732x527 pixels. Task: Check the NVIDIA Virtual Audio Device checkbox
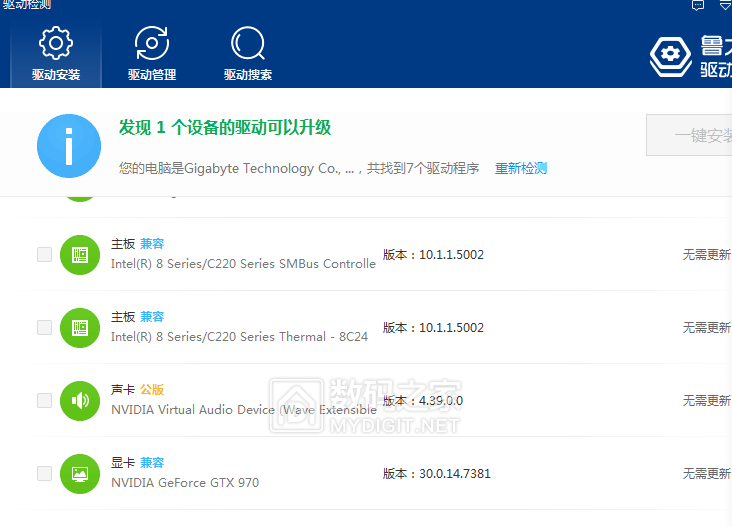[x=44, y=400]
